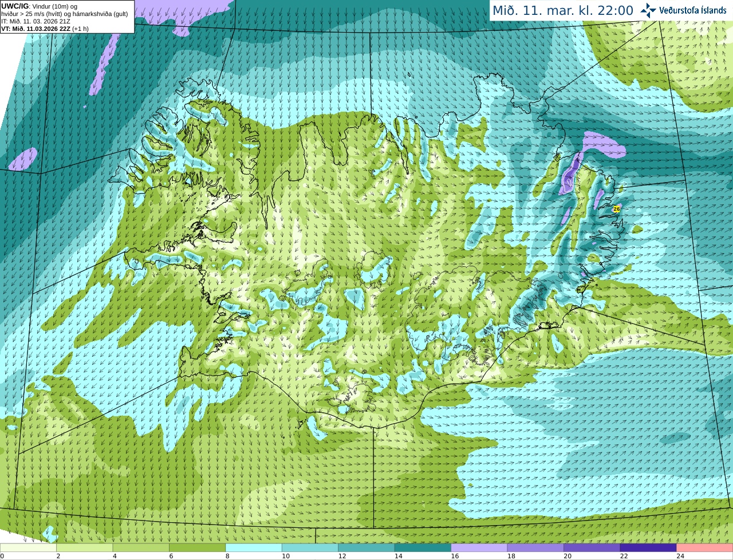Pick the palest yellow 0–2 legend swatch
Screen dimensions: 733x560
click(29, 548)
